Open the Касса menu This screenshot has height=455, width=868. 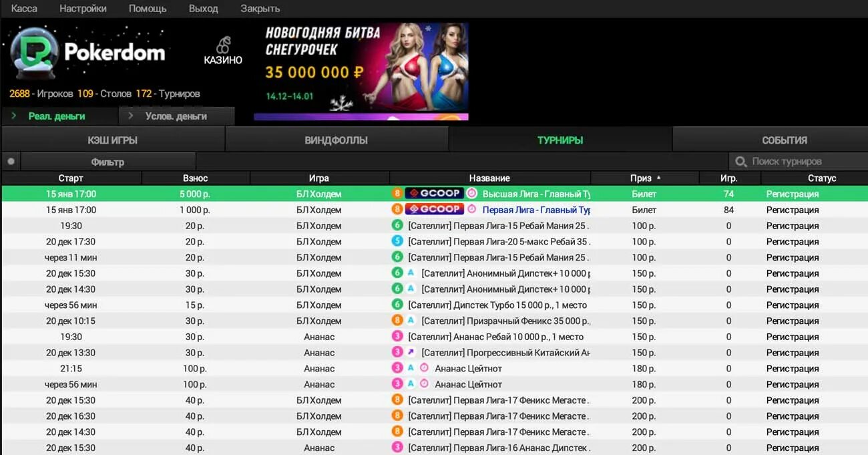tap(24, 9)
